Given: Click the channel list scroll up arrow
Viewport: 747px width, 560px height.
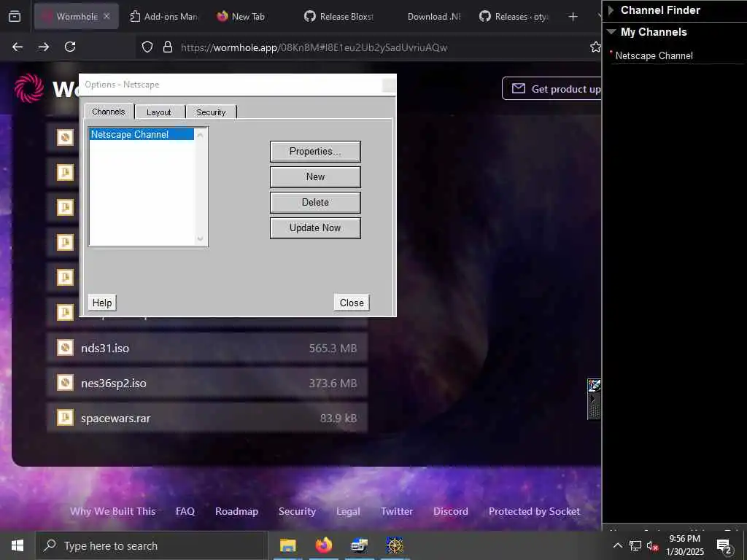Looking at the screenshot, I should pos(201,135).
